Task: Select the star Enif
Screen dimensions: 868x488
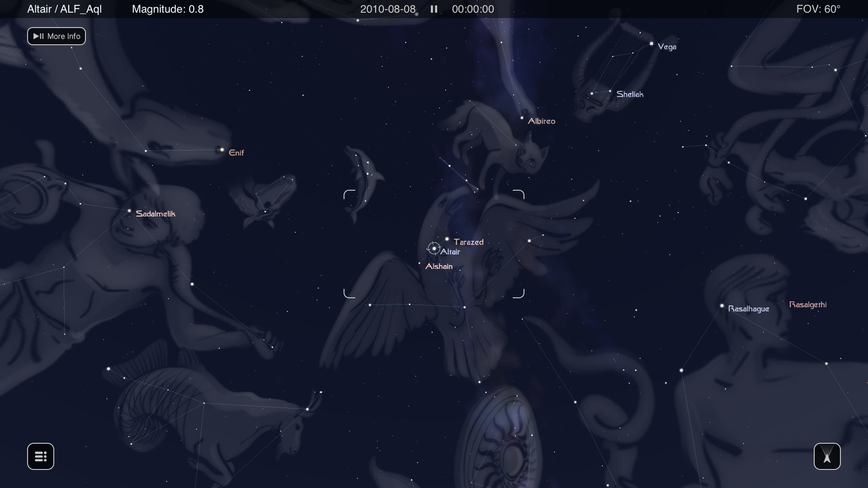Action: 222,150
